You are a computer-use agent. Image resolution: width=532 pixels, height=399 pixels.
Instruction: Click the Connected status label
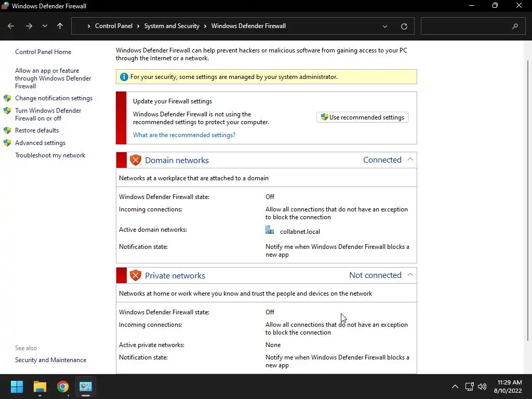tap(382, 160)
